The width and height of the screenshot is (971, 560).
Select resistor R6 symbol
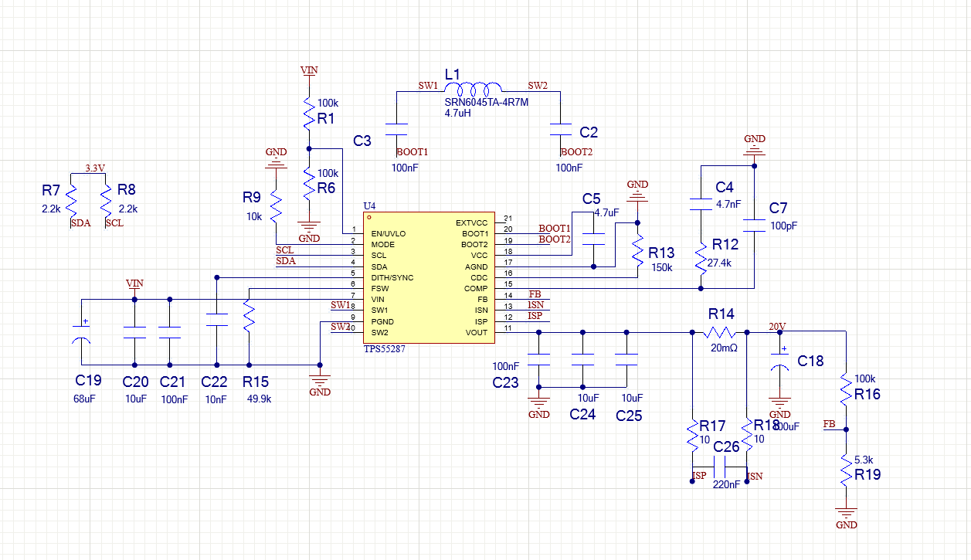coord(308,184)
